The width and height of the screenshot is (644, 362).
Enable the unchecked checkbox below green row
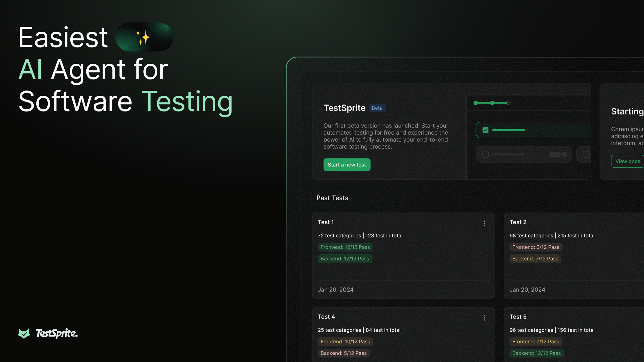coord(485,155)
